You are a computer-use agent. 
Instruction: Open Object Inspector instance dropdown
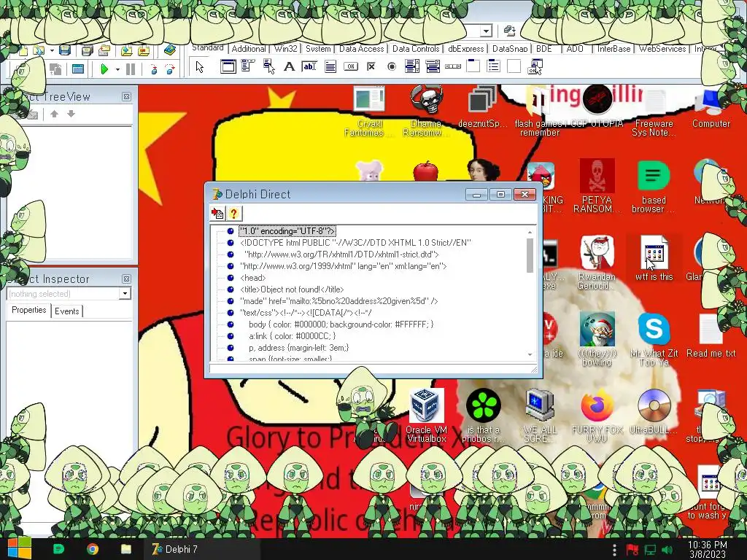[x=125, y=293]
